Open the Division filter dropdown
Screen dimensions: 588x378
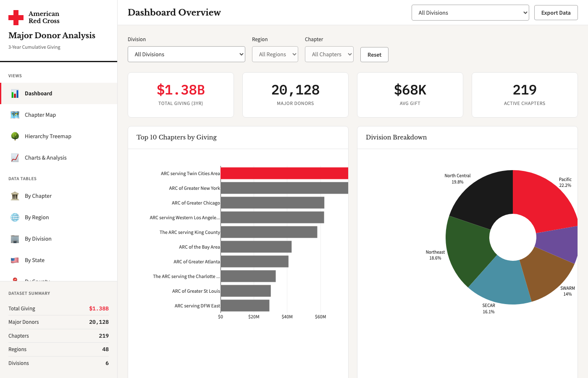coord(186,54)
